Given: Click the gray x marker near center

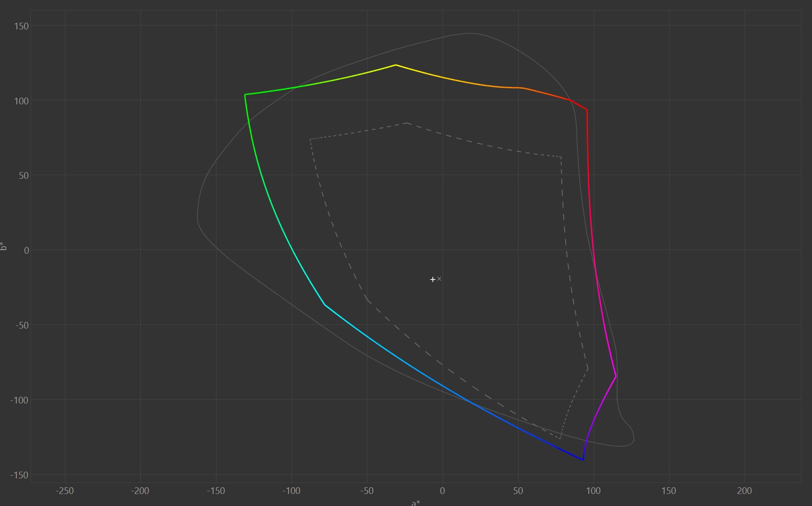Looking at the screenshot, I should [439, 279].
